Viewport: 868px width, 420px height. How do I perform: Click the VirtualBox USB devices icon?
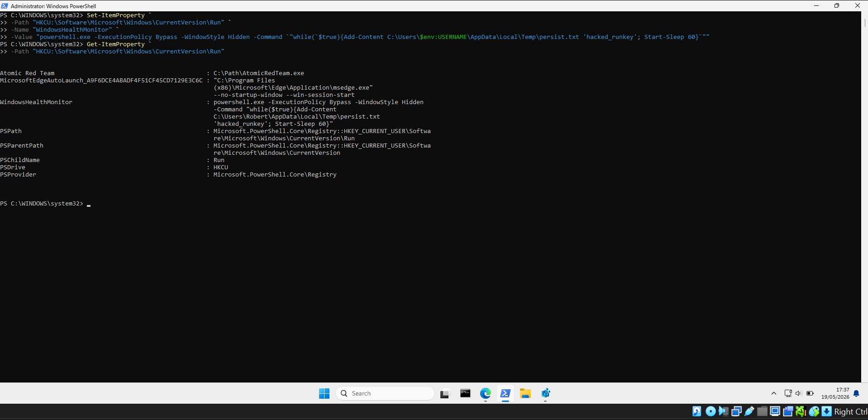[x=749, y=411]
